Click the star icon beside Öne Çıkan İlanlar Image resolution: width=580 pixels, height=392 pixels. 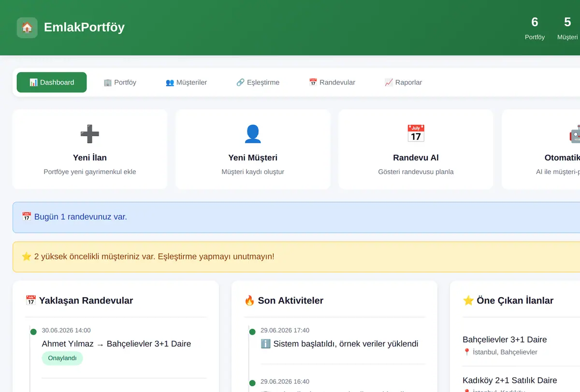pyautogui.click(x=468, y=301)
